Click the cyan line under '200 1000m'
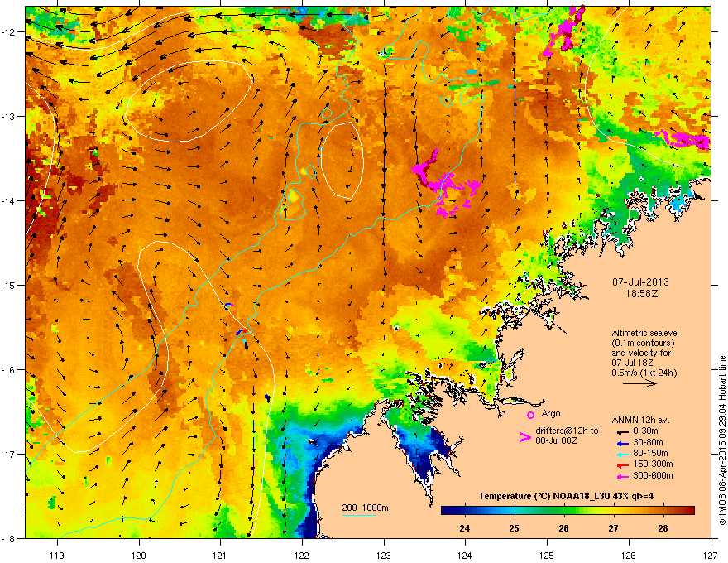The height and width of the screenshot is (563, 728). pos(358,515)
